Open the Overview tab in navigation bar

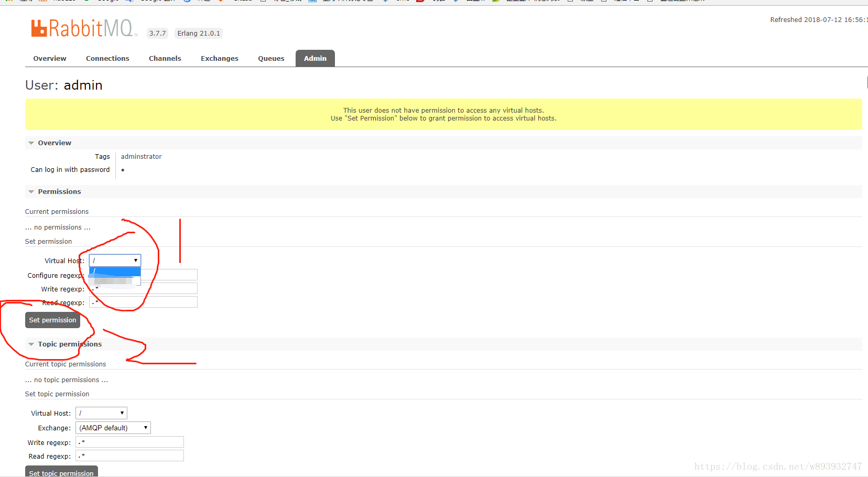click(50, 58)
